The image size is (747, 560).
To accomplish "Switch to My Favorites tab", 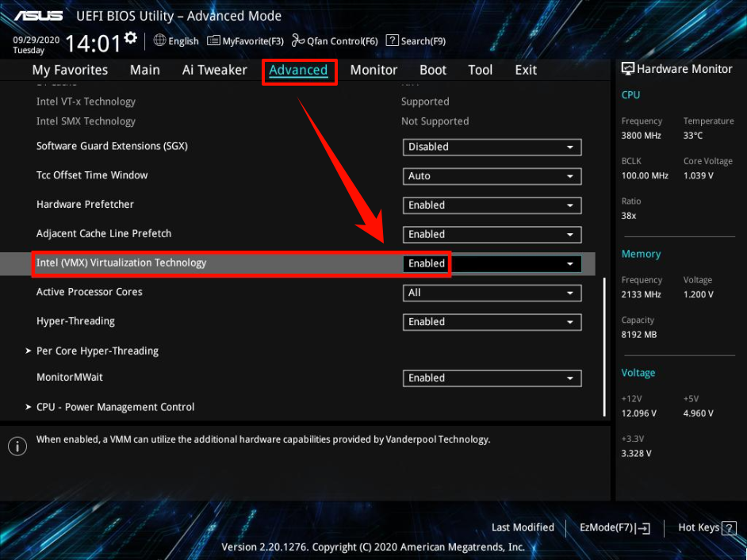I will (70, 70).
